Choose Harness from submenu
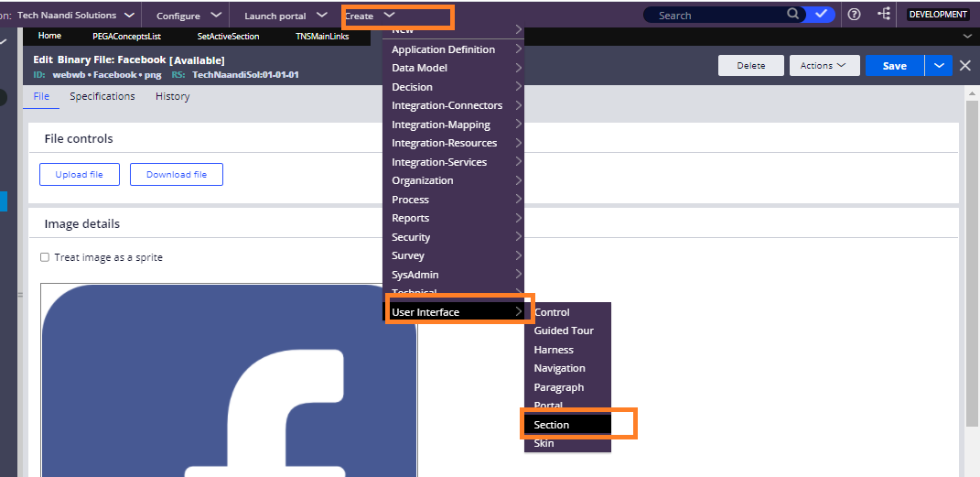 tap(567, 350)
